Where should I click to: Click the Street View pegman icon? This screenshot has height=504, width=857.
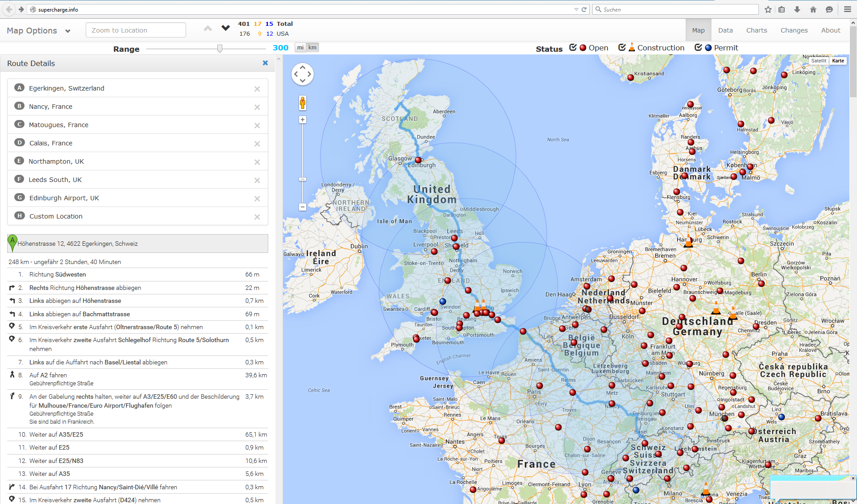tap(303, 103)
